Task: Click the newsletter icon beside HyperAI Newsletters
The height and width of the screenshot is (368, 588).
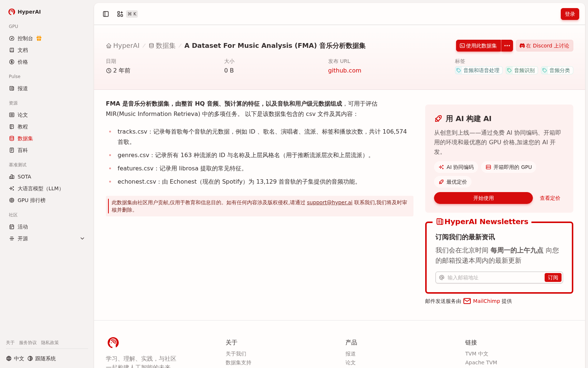Action: [x=440, y=222]
